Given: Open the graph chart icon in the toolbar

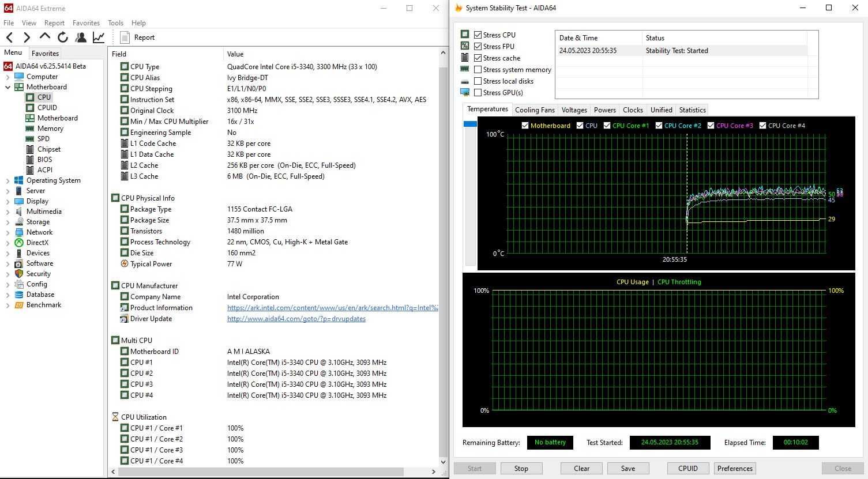Looking at the screenshot, I should tap(99, 37).
